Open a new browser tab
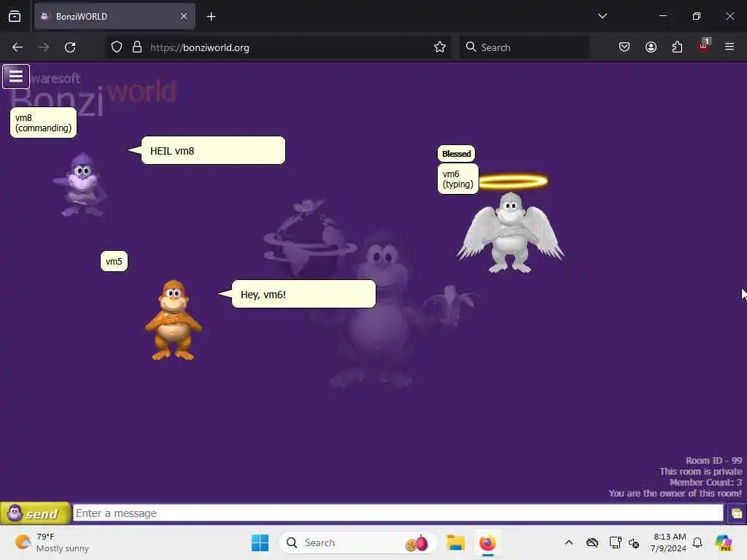 [211, 17]
